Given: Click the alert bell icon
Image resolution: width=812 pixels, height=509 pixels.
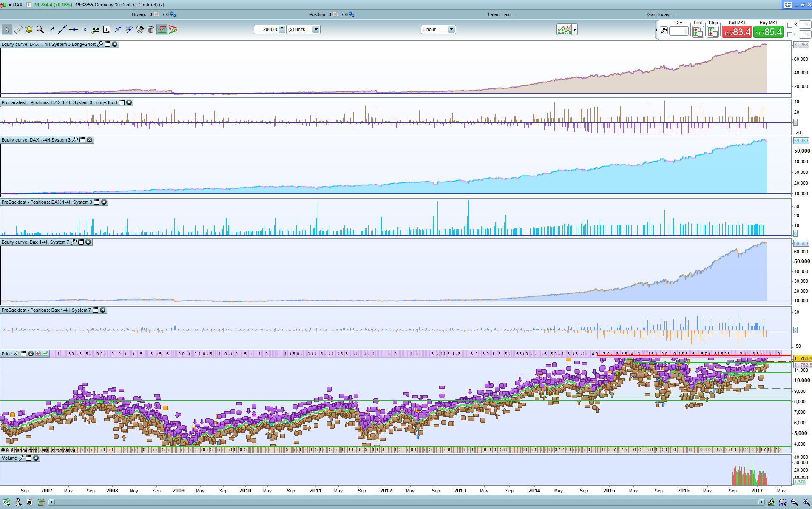Looking at the screenshot, I should tap(29, 29).
